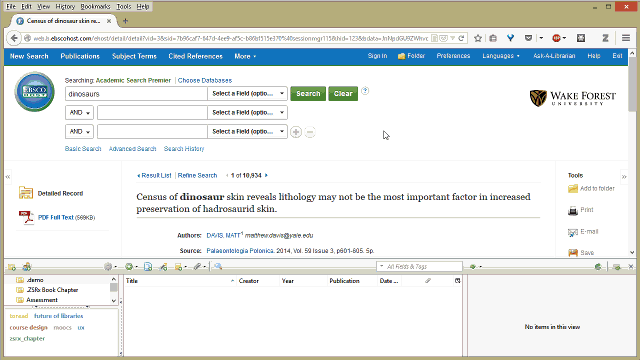Toggle the 'zsrx_chapter' tag filter
Screen dimensions: 640x360
(x=27, y=338)
